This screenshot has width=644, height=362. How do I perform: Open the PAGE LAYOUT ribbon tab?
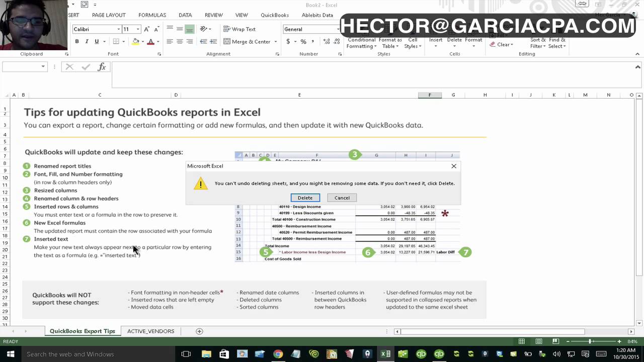point(109,15)
